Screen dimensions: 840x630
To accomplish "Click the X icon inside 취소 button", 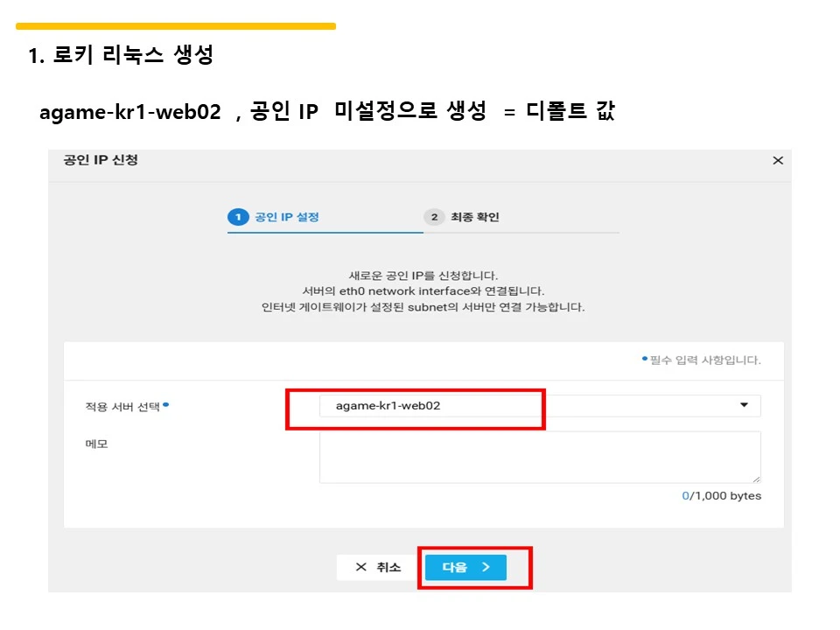I will [x=361, y=567].
